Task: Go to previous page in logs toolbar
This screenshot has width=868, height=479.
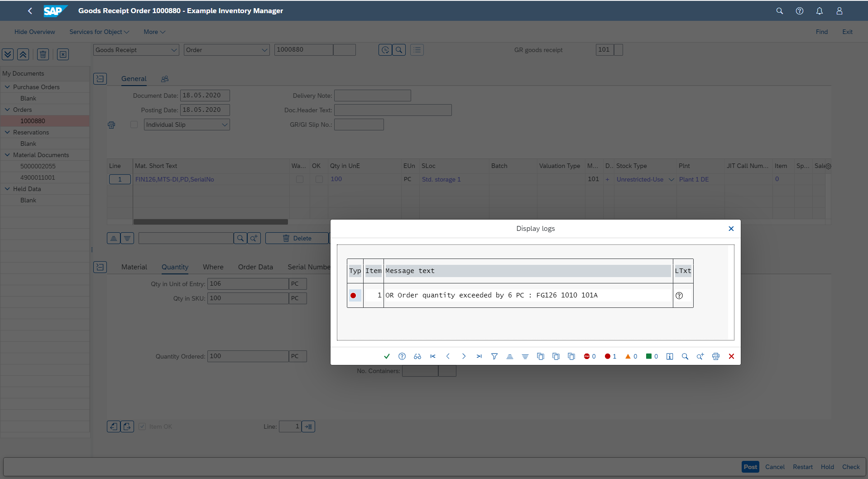Action: pyautogui.click(x=448, y=356)
